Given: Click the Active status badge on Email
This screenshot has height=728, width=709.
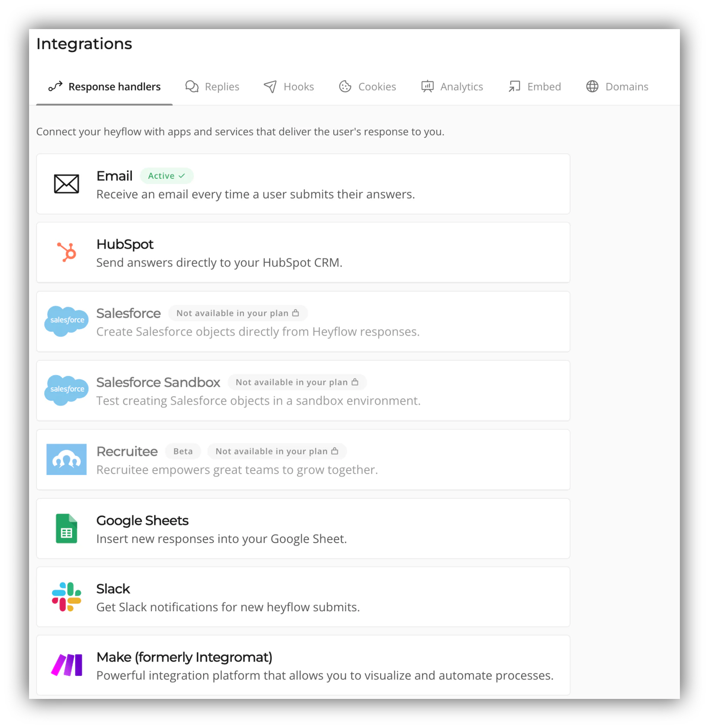Looking at the screenshot, I should click(x=167, y=176).
